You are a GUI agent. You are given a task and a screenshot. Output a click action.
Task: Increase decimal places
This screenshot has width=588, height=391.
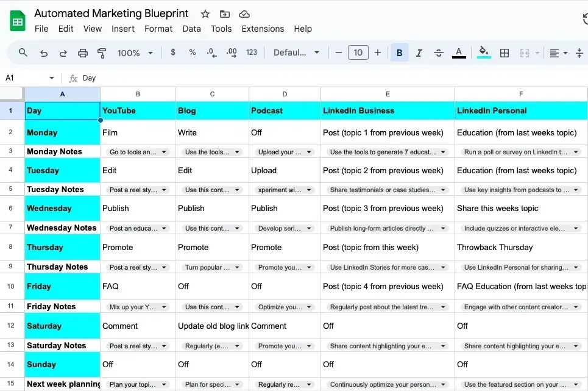[x=232, y=52]
